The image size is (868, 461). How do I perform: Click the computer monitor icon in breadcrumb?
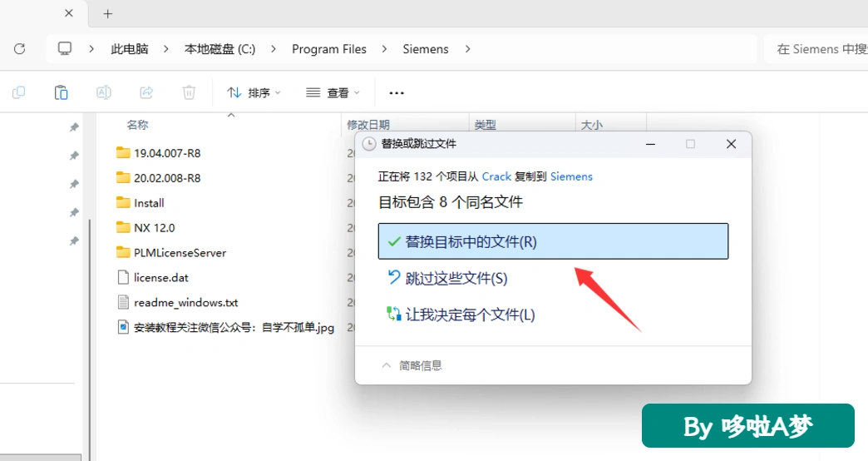[x=65, y=49]
